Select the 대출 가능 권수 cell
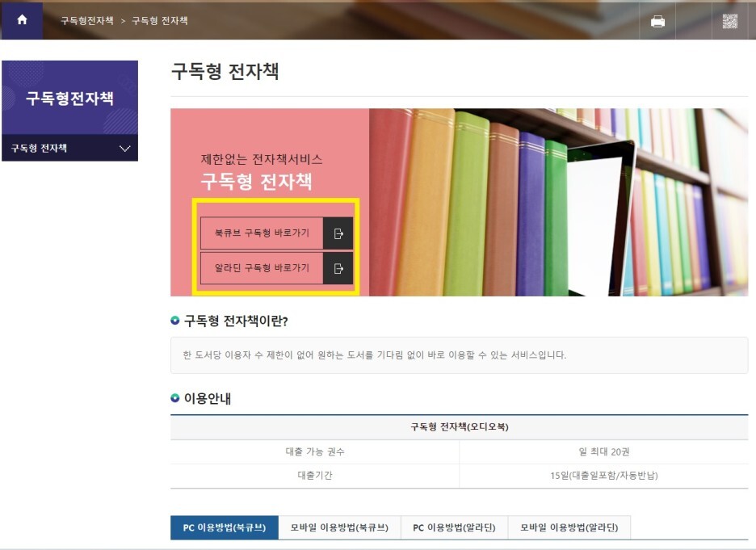 [x=315, y=451]
